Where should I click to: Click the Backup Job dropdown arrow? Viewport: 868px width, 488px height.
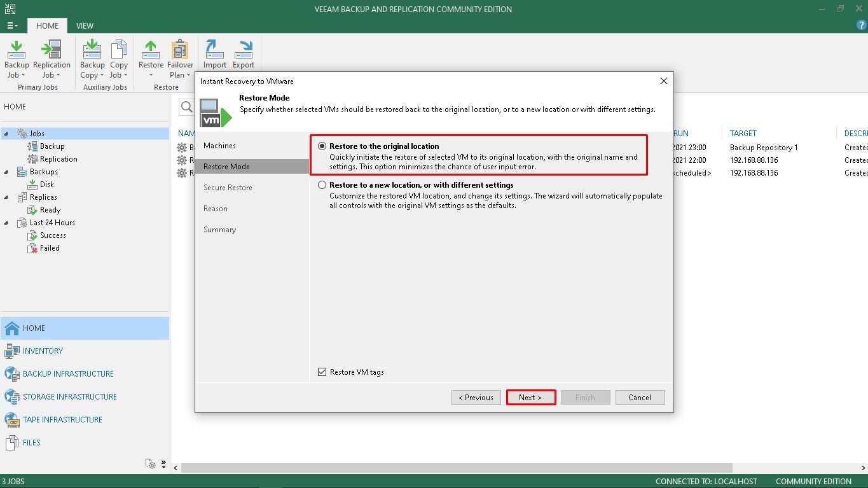(23, 75)
